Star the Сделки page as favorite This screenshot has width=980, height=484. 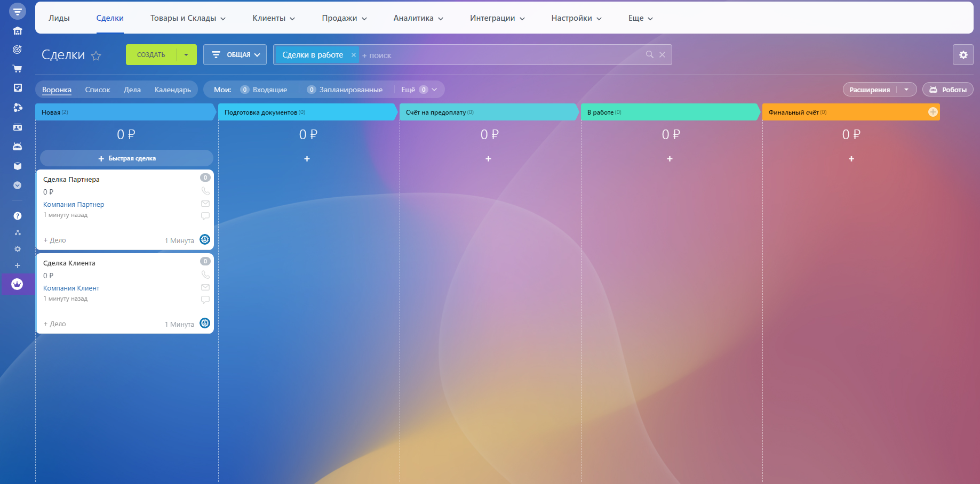pos(96,55)
